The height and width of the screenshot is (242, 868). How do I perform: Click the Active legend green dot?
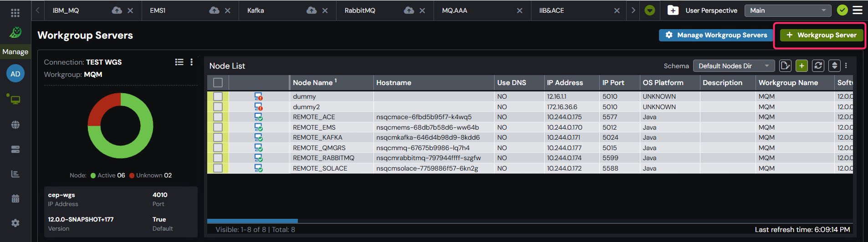point(93,176)
